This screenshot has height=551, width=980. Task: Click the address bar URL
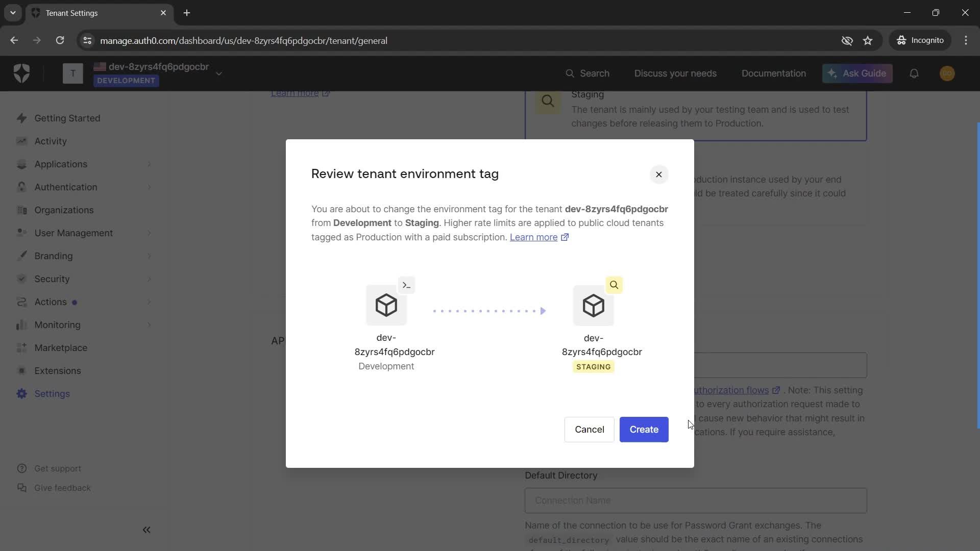243,41
